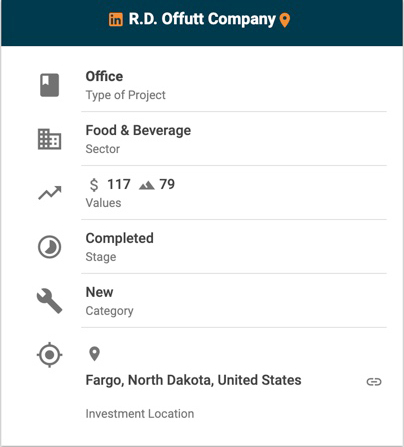The image size is (404, 447).
Task: Click the building icon for Sector
Action: [49, 139]
